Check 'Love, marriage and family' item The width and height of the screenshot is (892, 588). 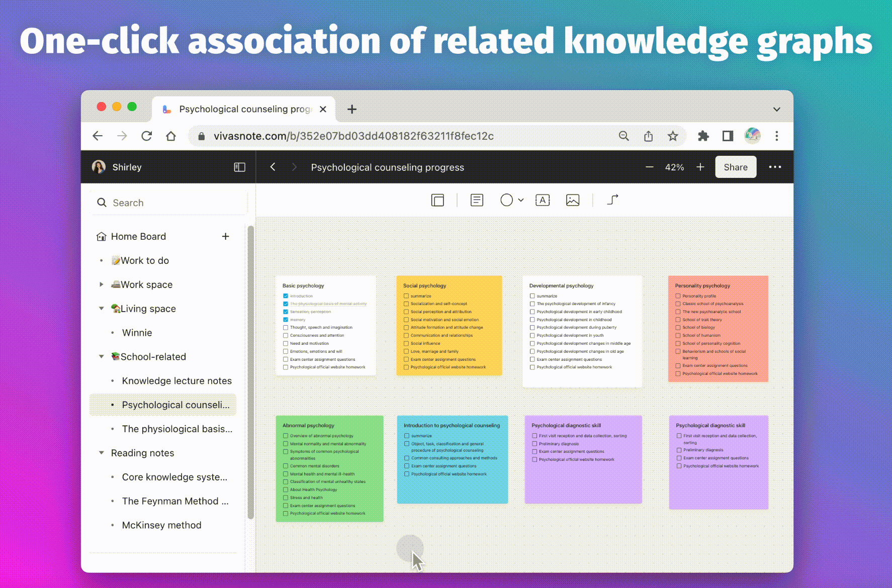[406, 351]
